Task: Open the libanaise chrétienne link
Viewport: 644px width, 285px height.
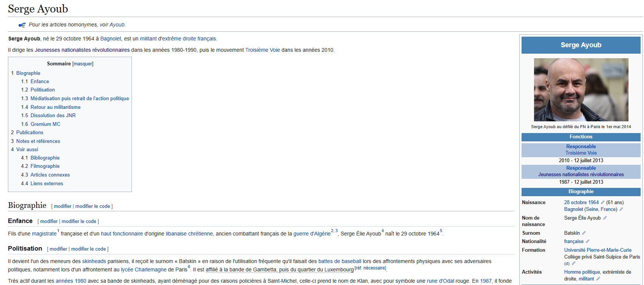Action: [x=189, y=234]
